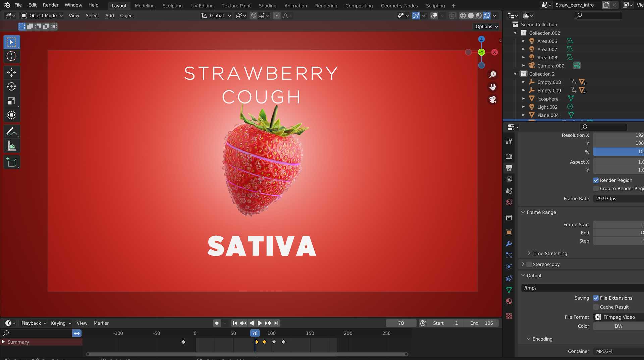Uncheck File Extensions saving option

596,298
